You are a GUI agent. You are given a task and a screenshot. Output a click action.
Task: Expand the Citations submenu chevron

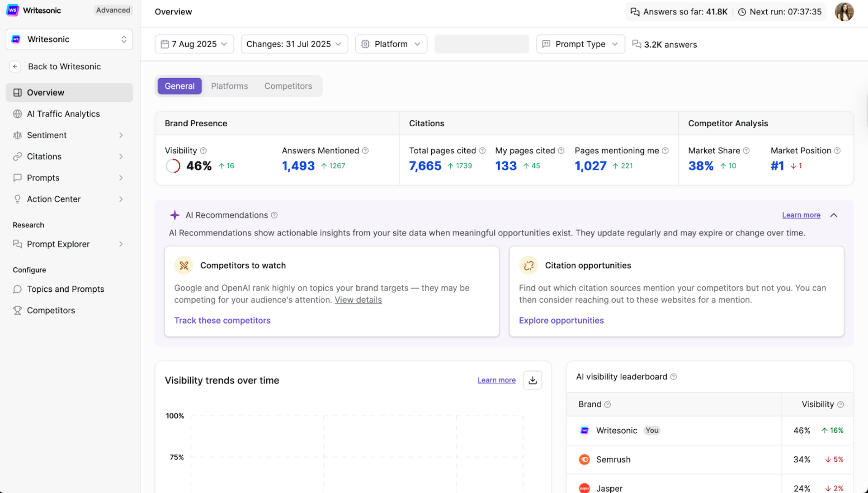[121, 156]
